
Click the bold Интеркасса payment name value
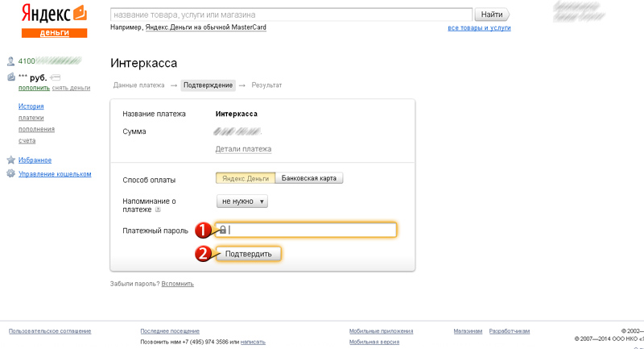click(x=237, y=114)
